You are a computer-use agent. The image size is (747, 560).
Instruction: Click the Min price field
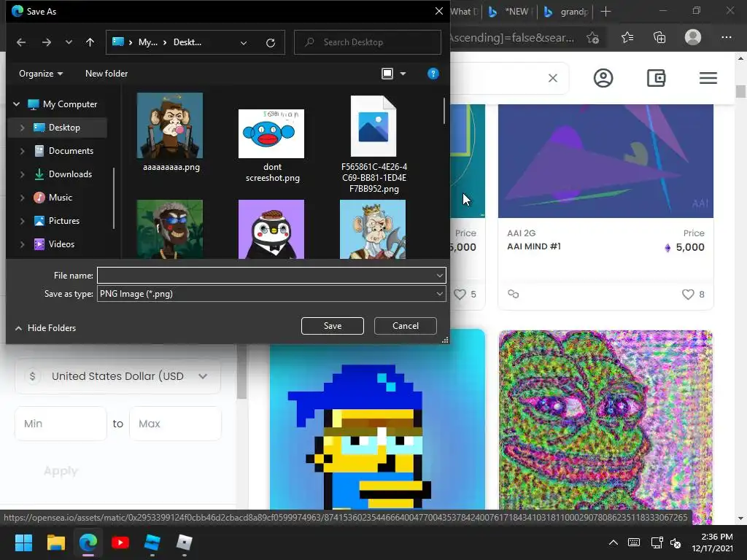[61, 424]
